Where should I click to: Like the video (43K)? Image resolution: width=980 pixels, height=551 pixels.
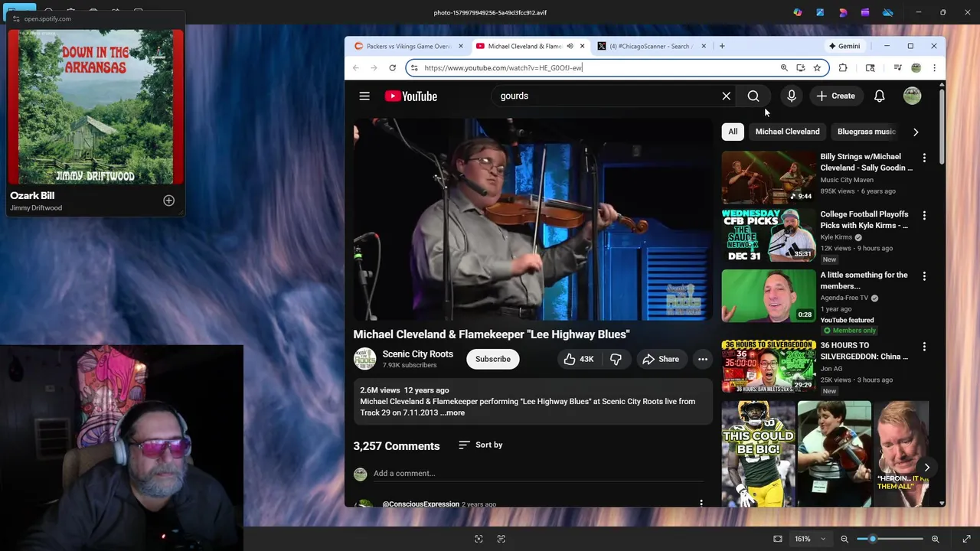coord(579,359)
